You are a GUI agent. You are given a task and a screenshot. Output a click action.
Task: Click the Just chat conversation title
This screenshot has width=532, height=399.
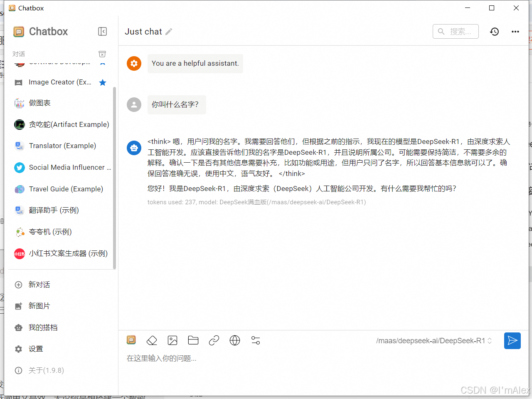click(x=143, y=32)
